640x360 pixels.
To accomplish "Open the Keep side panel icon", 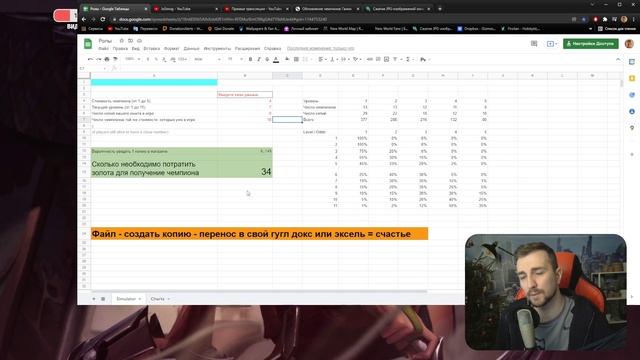I will 632,78.
